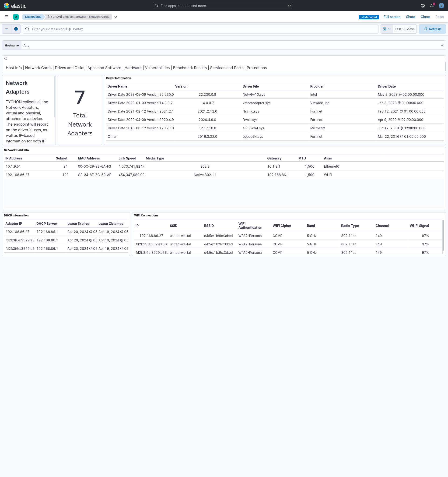Screen dimensions: 448x477
Task: Sort by MAC Address column header
Action: click(89, 158)
